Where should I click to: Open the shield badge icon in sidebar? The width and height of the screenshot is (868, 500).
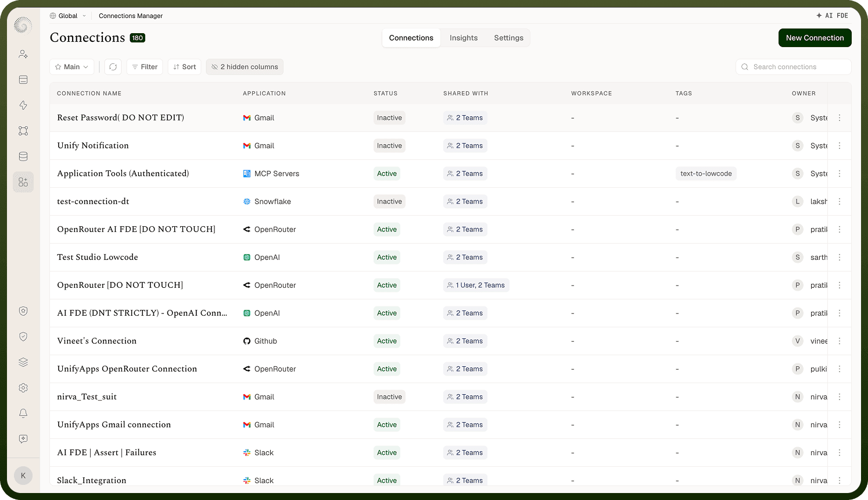click(23, 311)
